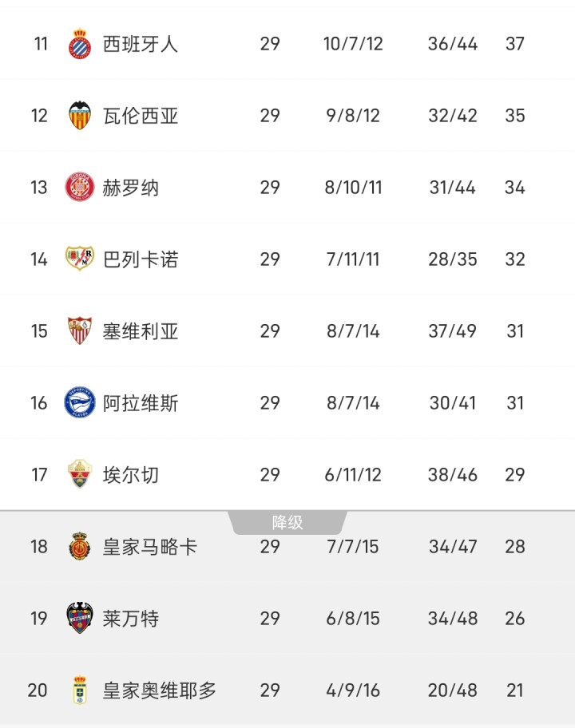
Task: Tap 埃尔切 points total 29
Action: pos(515,475)
